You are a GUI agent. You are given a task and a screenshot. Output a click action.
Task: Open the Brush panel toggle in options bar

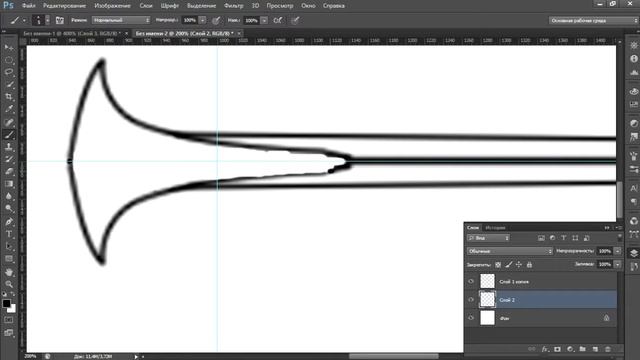[x=60, y=20]
